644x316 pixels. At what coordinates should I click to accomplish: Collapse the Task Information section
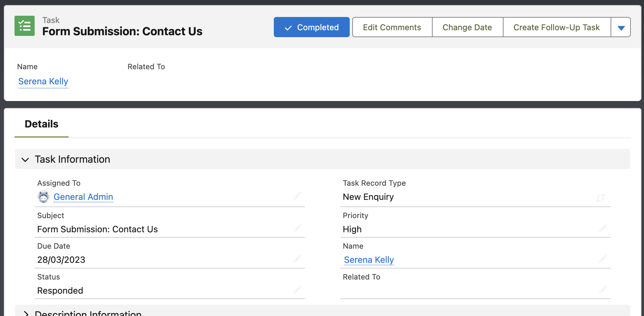[x=26, y=160]
